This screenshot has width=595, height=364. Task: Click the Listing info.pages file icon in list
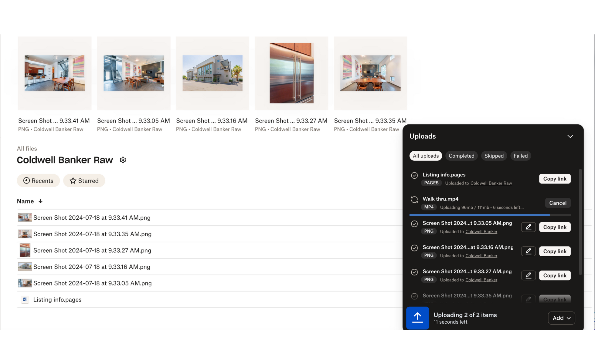click(x=25, y=300)
